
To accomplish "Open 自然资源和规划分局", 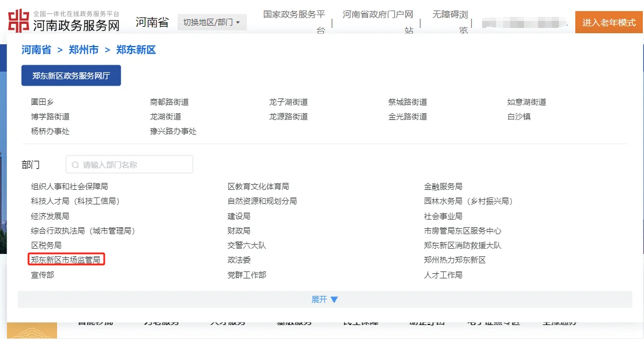I will [262, 202].
